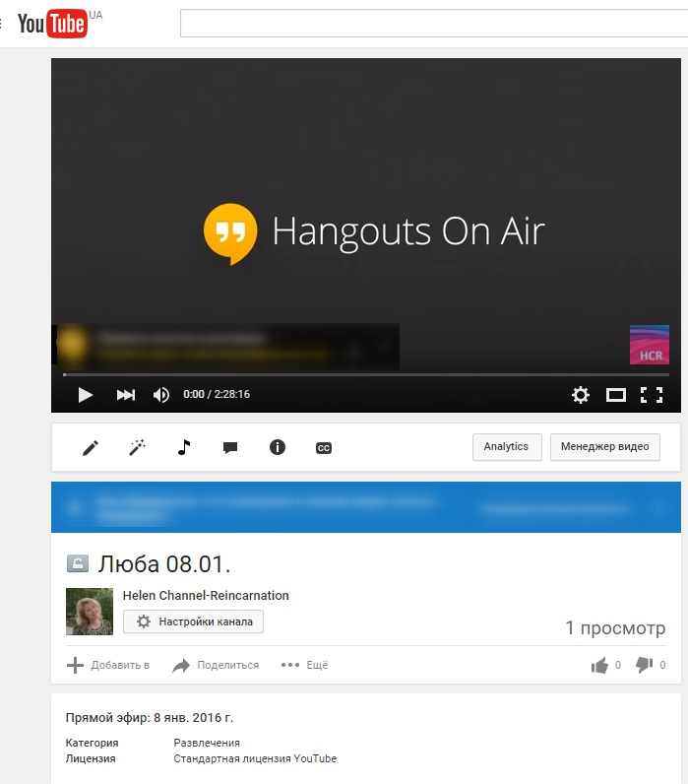
Task: Open the CC subtitles tool
Action: pyautogui.click(x=323, y=448)
